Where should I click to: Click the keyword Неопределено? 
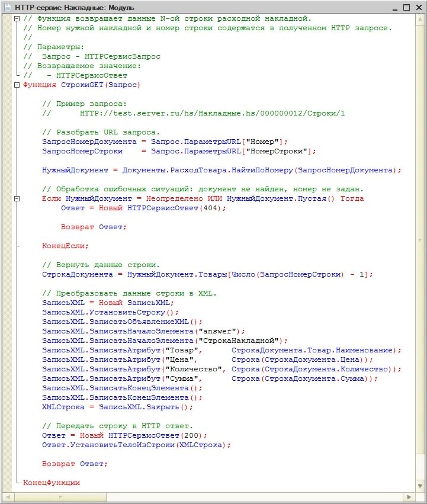click(174, 198)
